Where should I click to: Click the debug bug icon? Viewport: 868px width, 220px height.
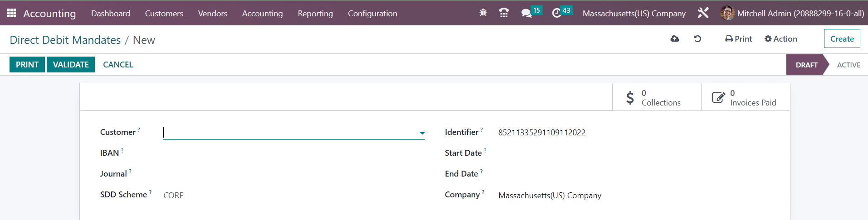[483, 13]
